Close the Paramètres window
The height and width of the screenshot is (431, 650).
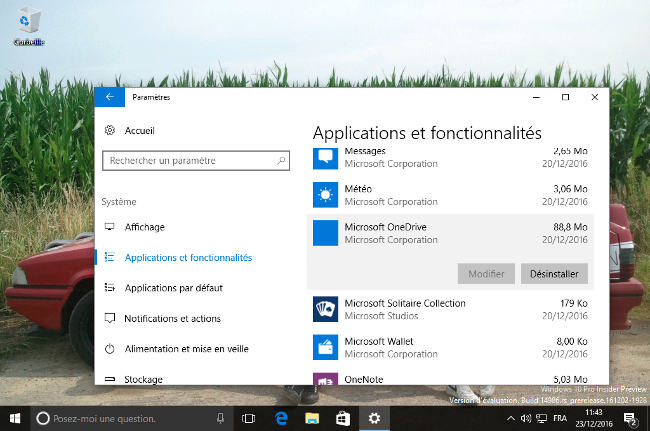click(x=594, y=97)
